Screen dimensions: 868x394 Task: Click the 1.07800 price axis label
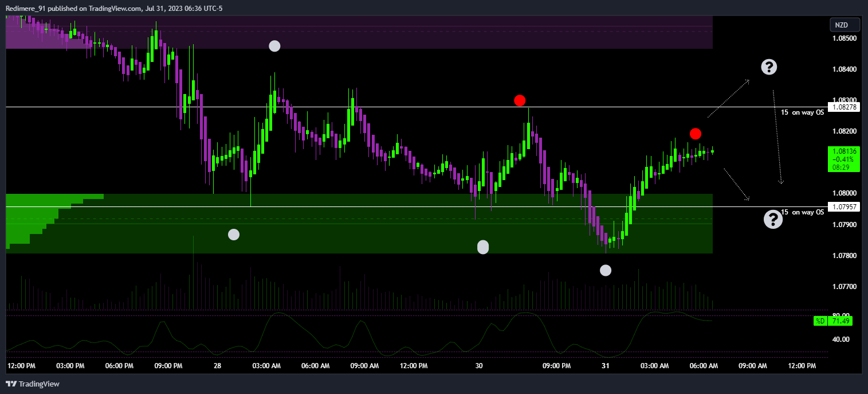coord(845,255)
